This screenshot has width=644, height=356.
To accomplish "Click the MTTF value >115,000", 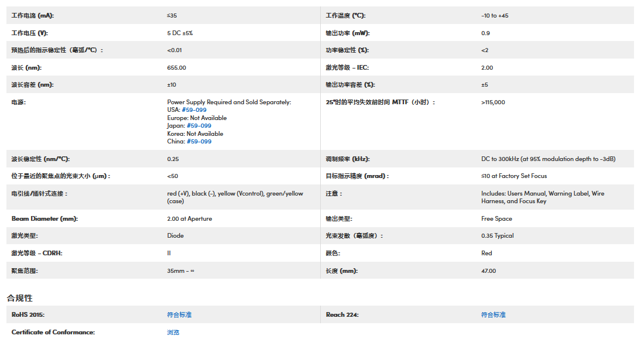I will click(493, 102).
